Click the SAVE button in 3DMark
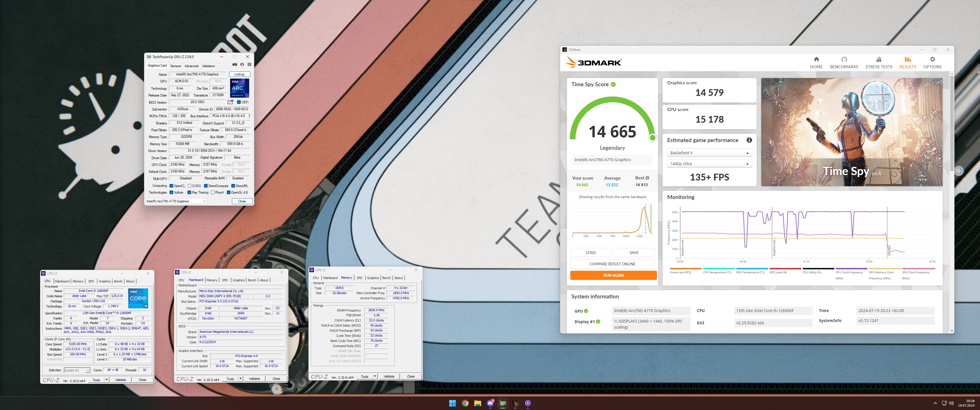Image resolution: width=980 pixels, height=410 pixels. [x=634, y=253]
